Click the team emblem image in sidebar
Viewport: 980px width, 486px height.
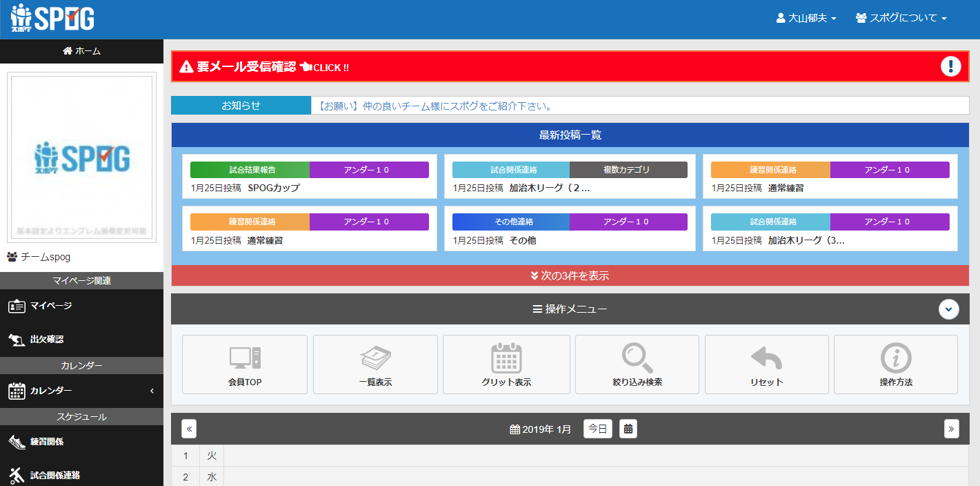[x=81, y=158]
